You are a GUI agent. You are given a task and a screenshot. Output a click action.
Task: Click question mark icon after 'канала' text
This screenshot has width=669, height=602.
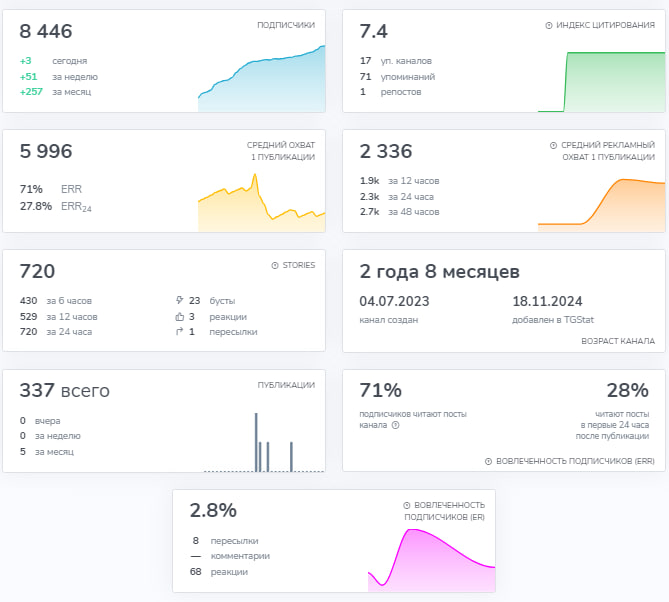coord(396,425)
